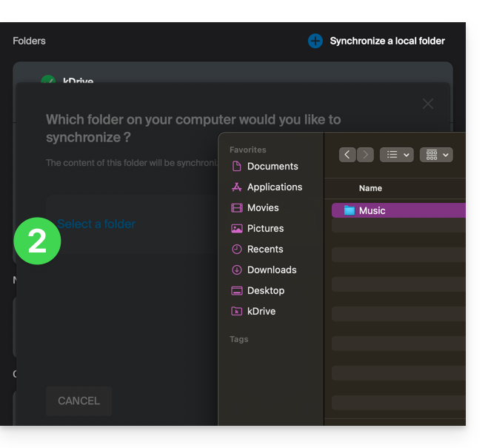The height and width of the screenshot is (448, 488).
Task: Click the plus icon beside Synchronize a local folder
Action: tap(315, 41)
